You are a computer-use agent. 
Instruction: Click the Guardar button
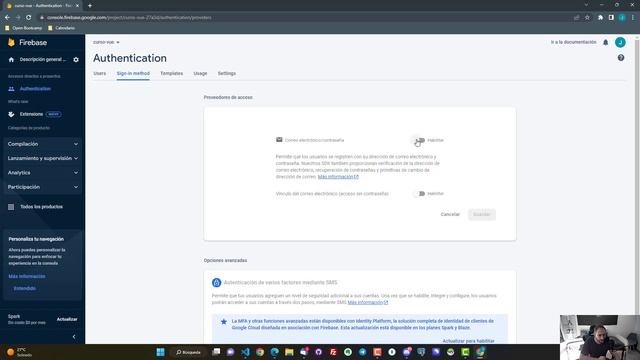[482, 214]
